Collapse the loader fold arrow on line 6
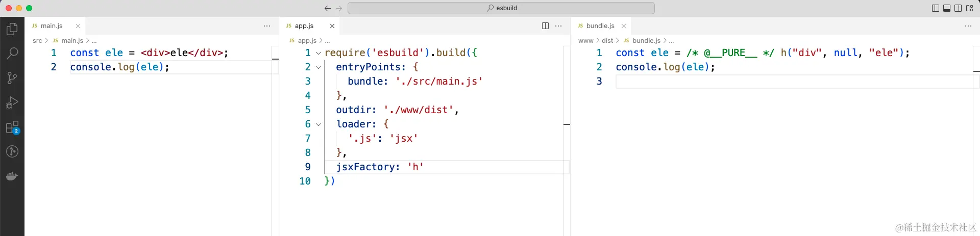980x236 pixels. (318, 124)
